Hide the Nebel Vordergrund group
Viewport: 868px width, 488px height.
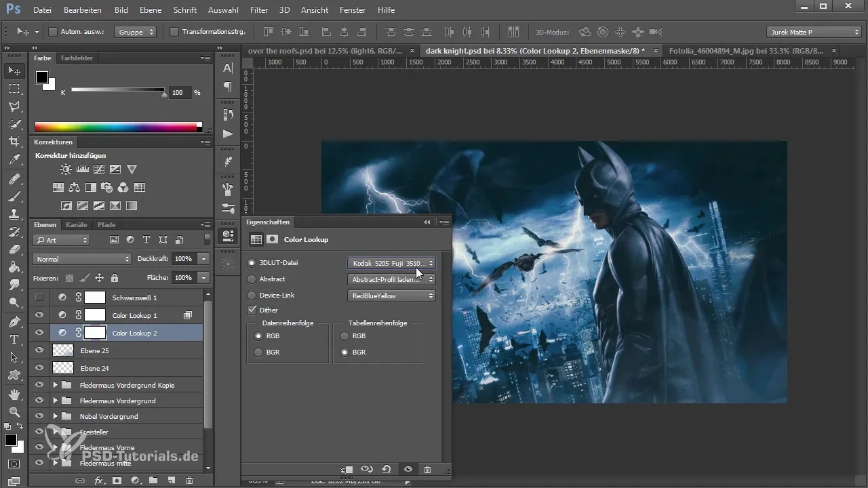[x=39, y=415]
